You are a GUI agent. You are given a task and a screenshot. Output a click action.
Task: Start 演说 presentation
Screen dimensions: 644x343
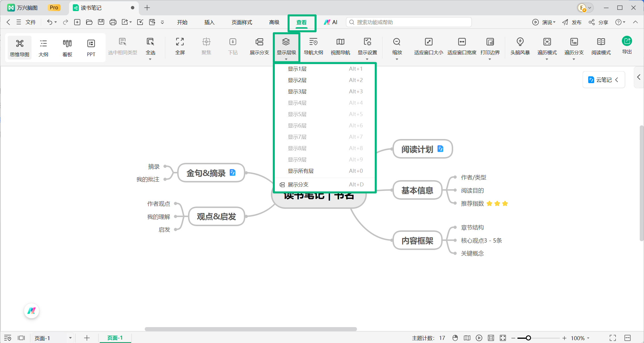(x=543, y=22)
